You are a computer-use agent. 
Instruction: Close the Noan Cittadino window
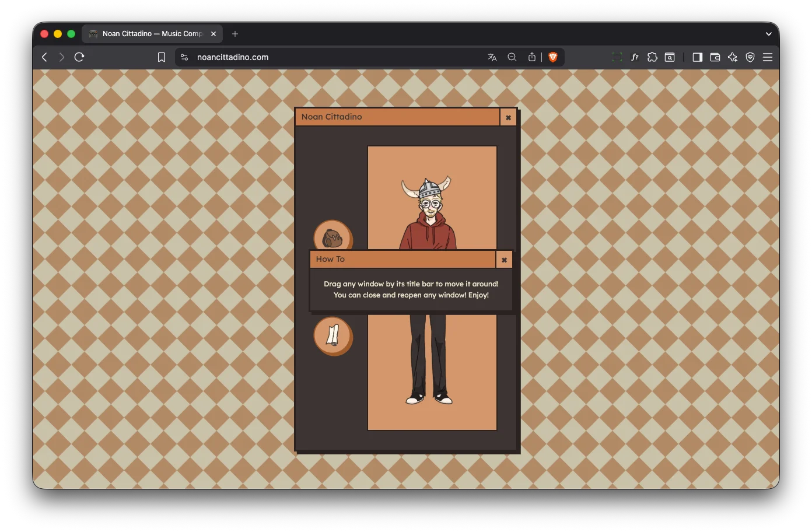point(508,117)
